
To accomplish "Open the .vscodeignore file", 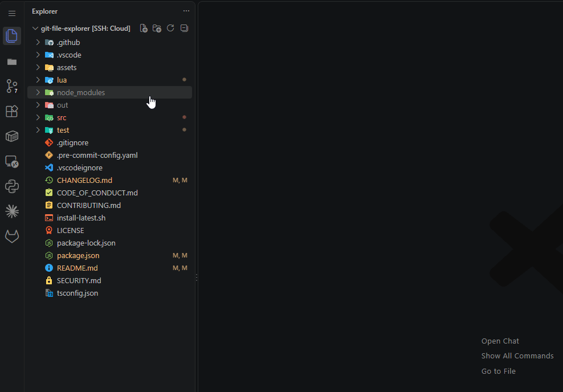I will pos(109,168).
